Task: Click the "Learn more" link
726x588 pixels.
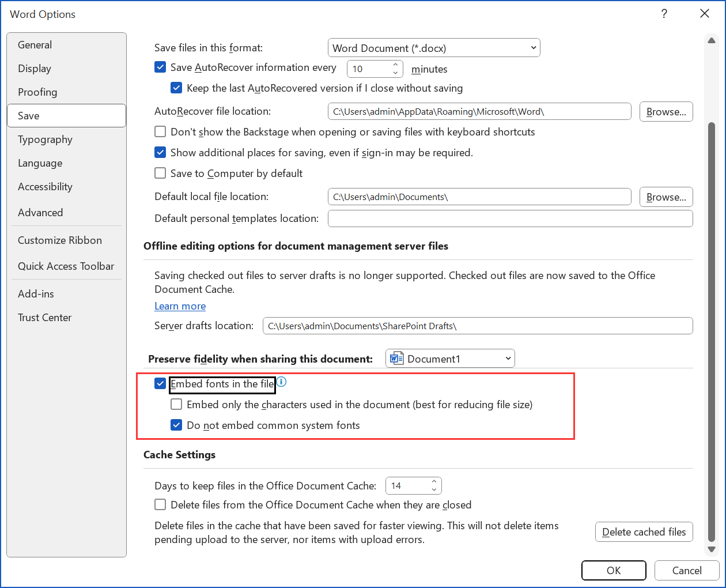Action: pyautogui.click(x=180, y=306)
